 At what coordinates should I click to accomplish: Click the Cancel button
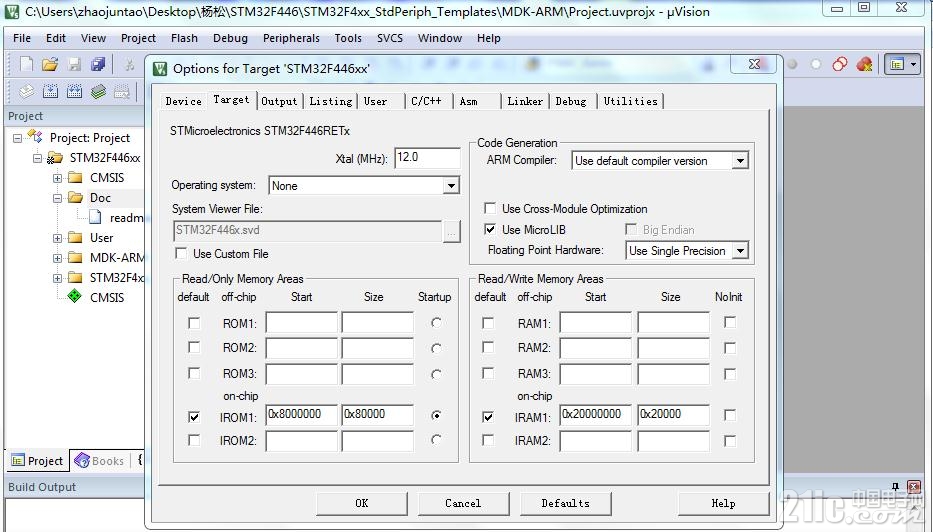pyautogui.click(x=463, y=503)
